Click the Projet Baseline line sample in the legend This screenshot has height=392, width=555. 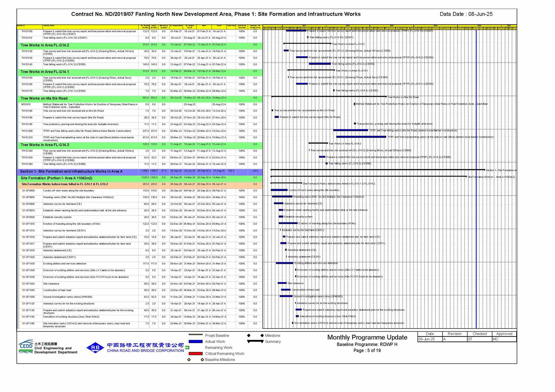click(195, 335)
